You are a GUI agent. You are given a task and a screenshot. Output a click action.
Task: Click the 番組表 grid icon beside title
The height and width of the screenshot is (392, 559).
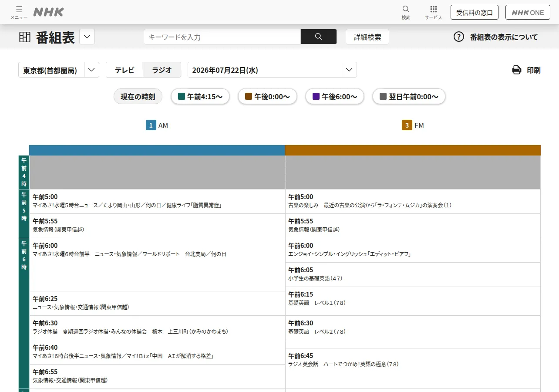pos(25,37)
